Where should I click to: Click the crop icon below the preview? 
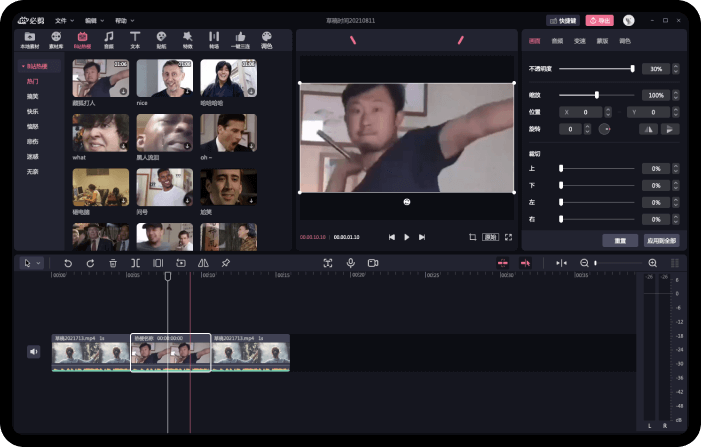[x=472, y=237]
